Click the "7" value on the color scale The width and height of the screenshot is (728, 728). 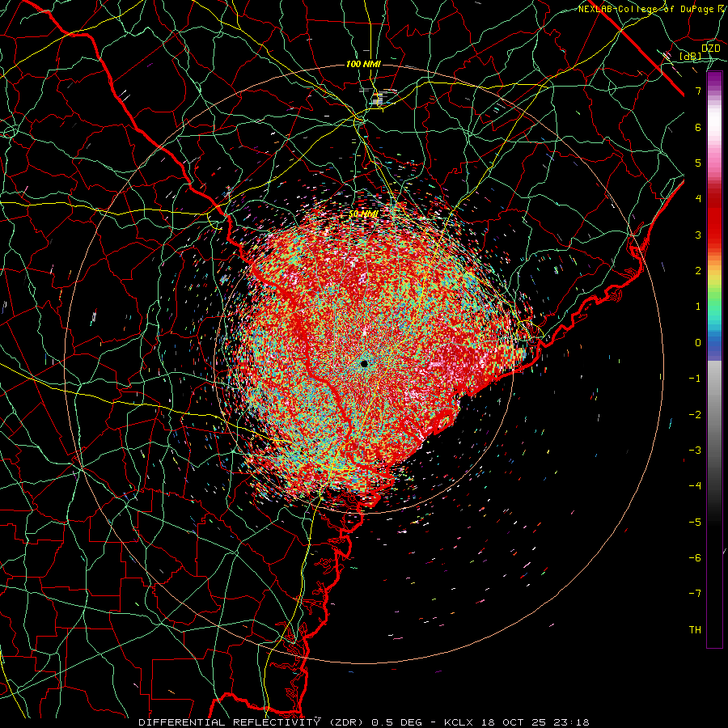[698, 91]
